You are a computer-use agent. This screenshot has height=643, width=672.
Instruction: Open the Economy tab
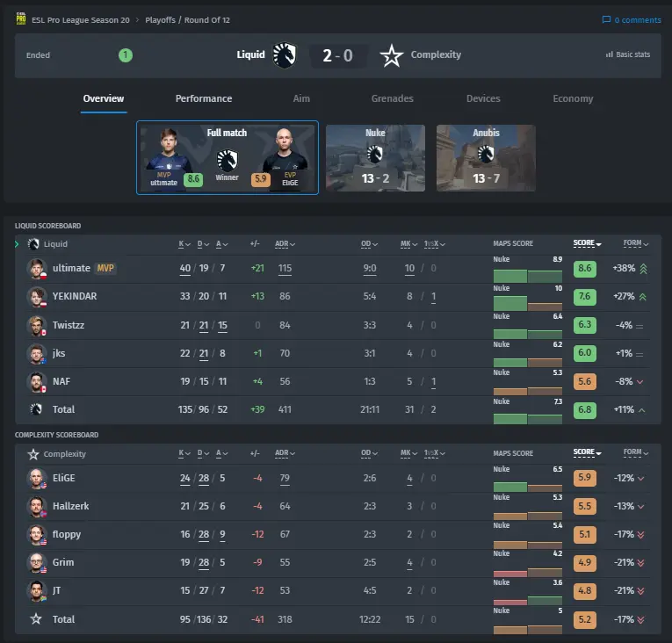coord(573,98)
